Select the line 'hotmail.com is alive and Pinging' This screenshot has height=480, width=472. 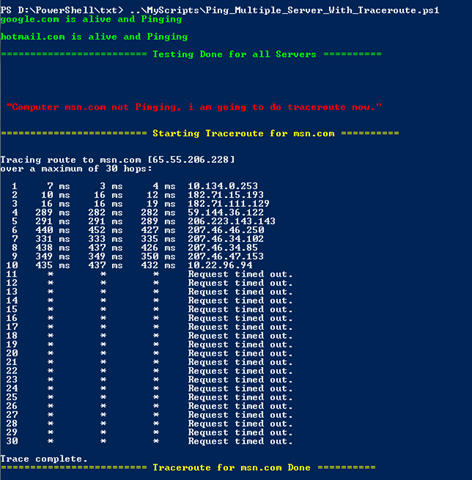[x=94, y=37]
